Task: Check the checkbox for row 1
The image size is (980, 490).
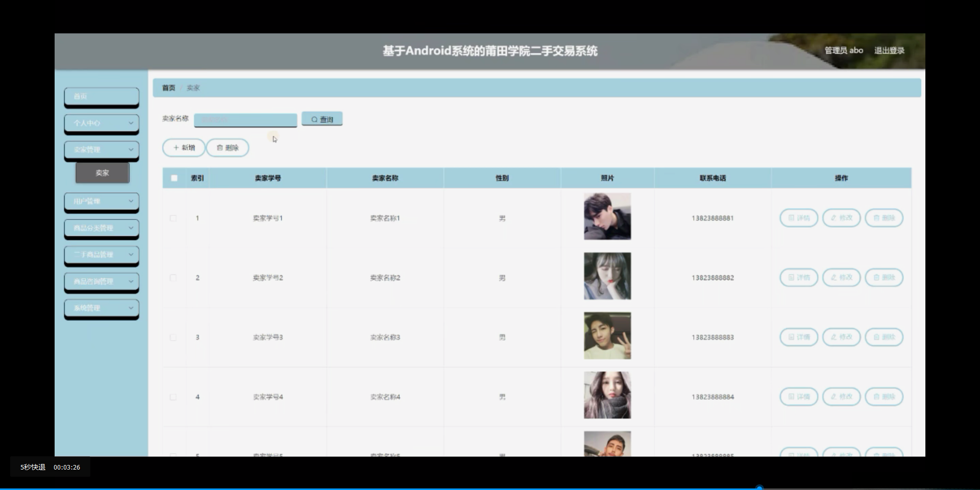Action: [x=174, y=218]
